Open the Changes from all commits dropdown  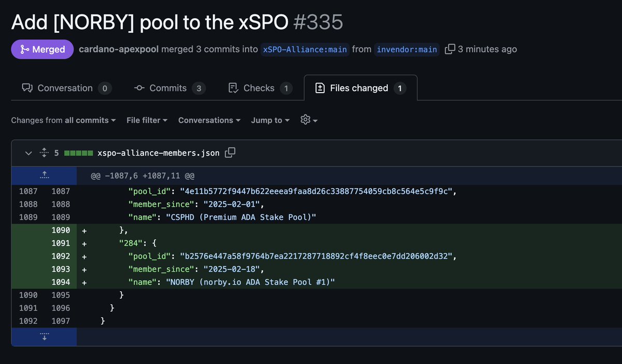63,120
